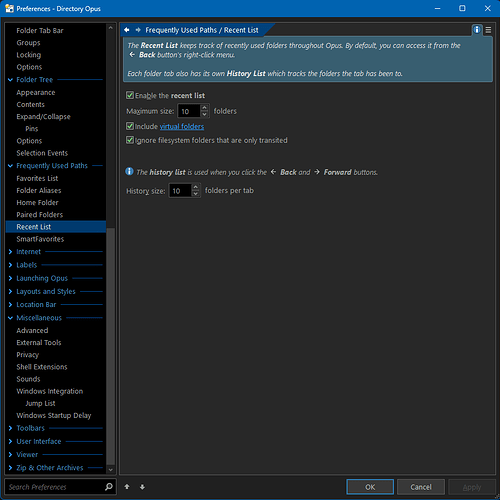500x500 pixels.
Task: Open SmartFavorites page
Action: [40, 239]
